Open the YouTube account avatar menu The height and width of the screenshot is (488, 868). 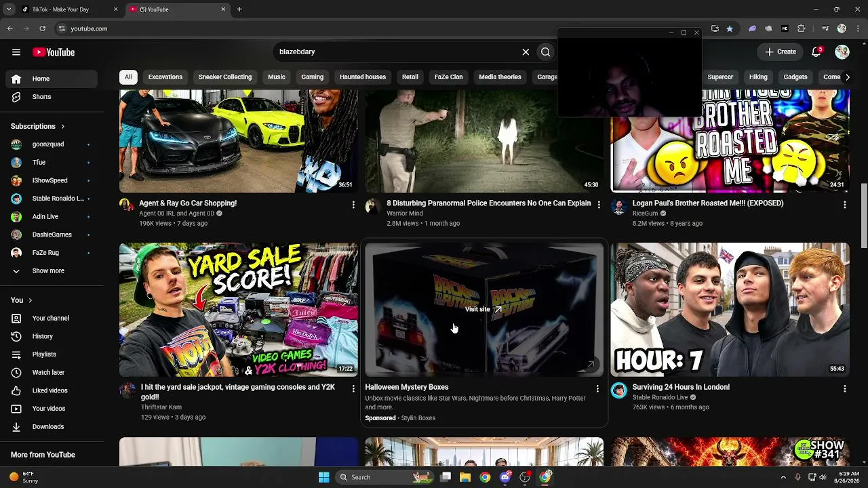coord(842,52)
